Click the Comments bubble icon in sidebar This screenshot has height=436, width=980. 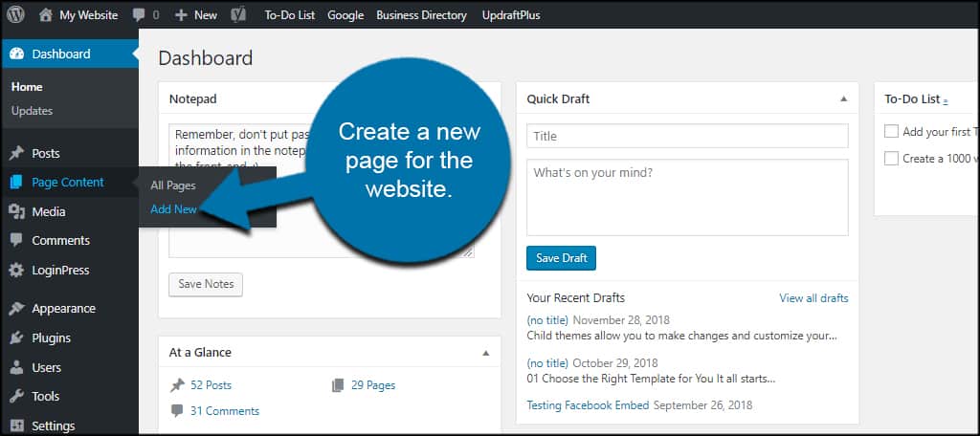point(17,241)
